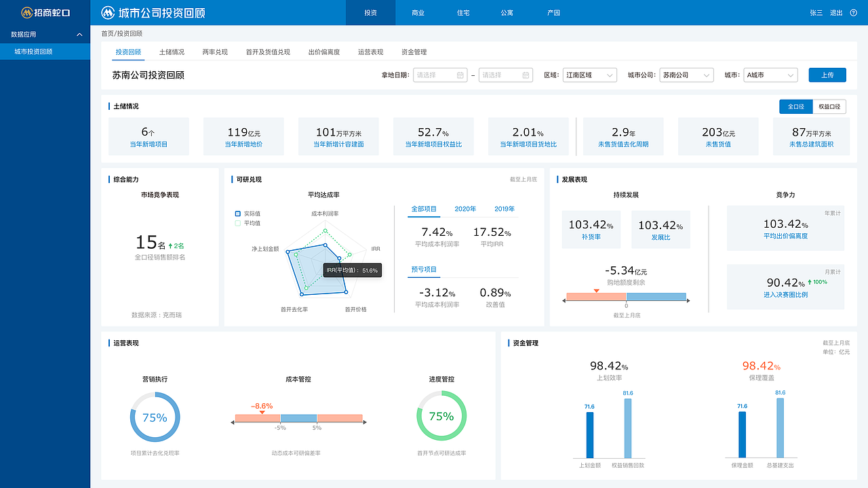Click the 上传 button

tap(827, 75)
